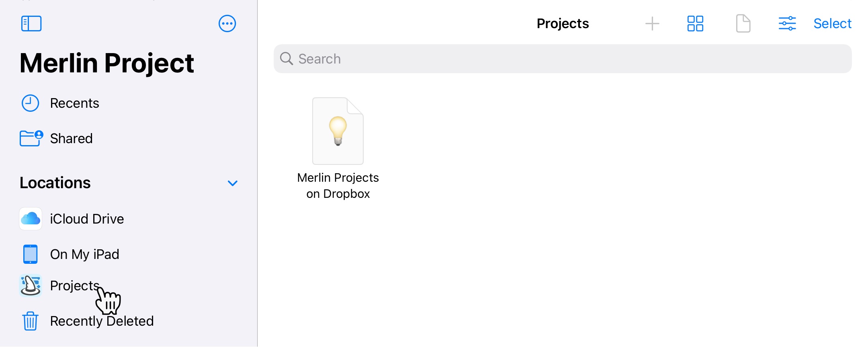Open the blank document template icon
The width and height of the screenshot is (868, 347).
pyautogui.click(x=743, y=23)
